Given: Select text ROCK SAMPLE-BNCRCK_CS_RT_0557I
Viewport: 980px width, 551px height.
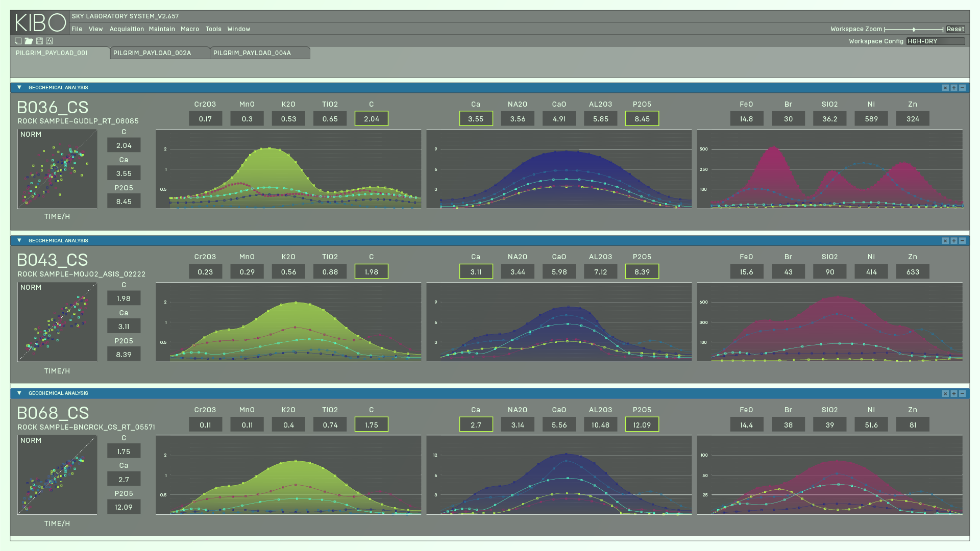Looking at the screenshot, I should point(86,427).
